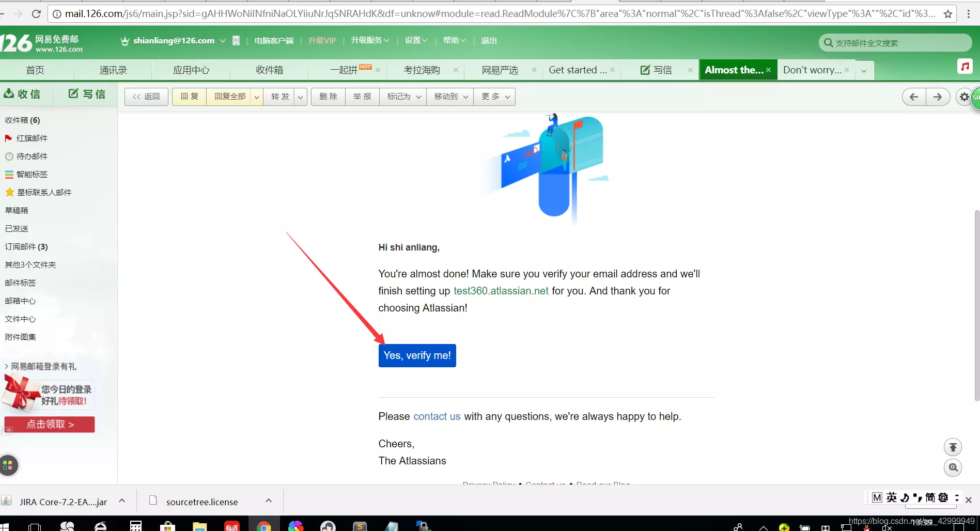Open Youdao red icon on the taskbar
The height and width of the screenshot is (531, 980).
(231, 526)
